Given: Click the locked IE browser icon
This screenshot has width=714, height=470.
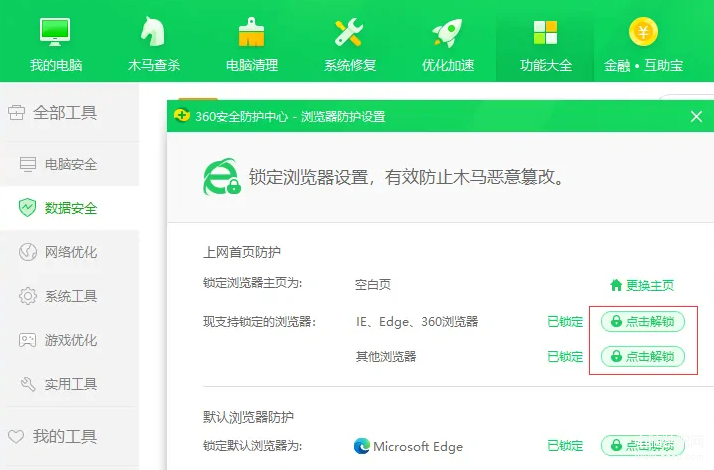Looking at the screenshot, I should (222, 177).
